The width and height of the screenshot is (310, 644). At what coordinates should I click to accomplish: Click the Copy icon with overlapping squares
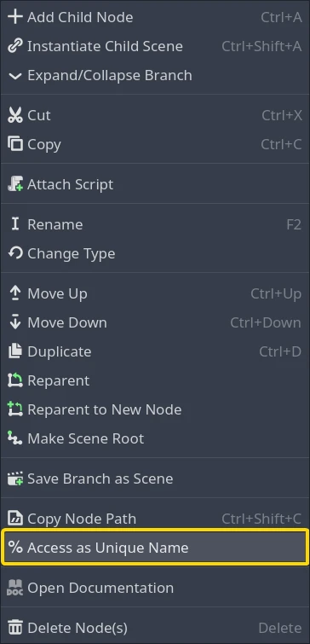pyautogui.click(x=15, y=144)
